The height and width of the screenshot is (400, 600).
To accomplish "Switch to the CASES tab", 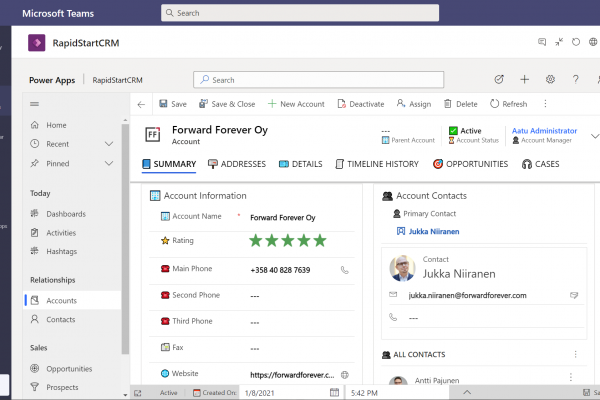I will 540,164.
